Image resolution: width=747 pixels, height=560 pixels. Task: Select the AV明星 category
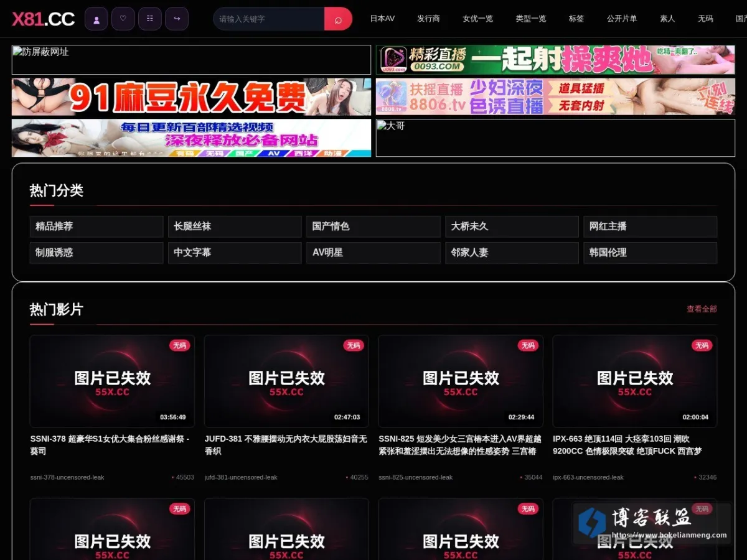point(374,253)
